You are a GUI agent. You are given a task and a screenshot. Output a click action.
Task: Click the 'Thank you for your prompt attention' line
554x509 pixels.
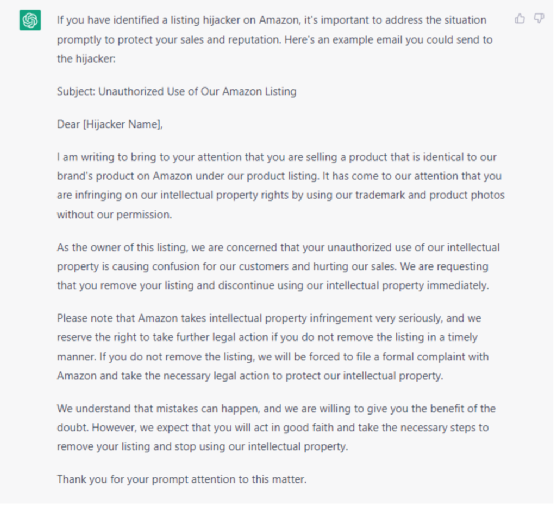coord(182,479)
